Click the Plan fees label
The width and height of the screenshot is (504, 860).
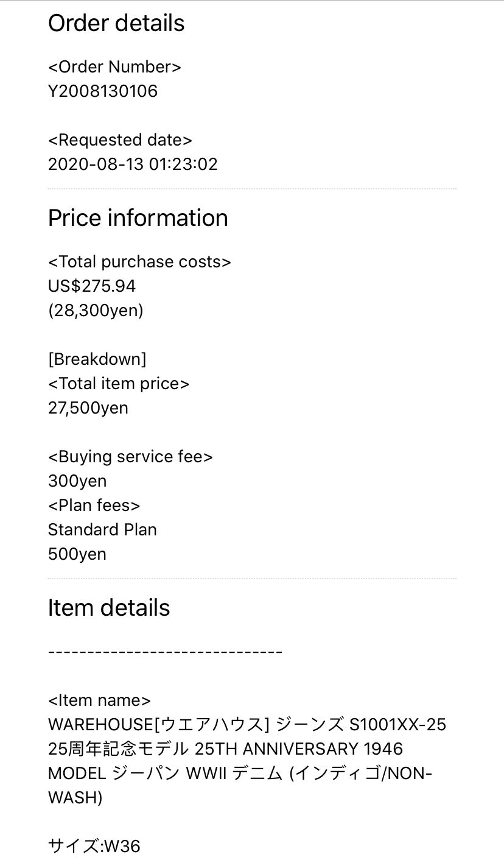(94, 506)
